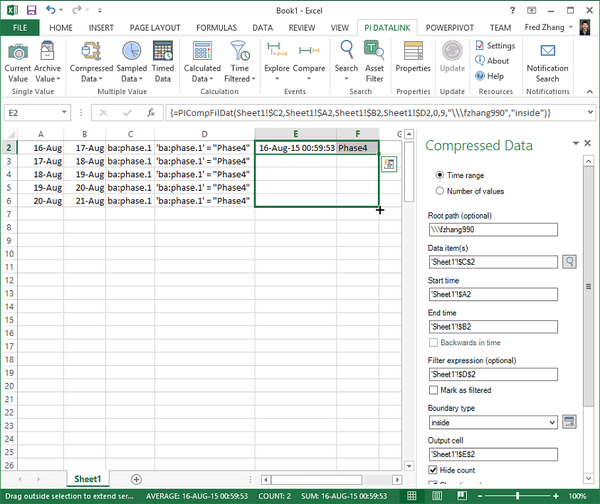Open the Asset Filter search tool
The image size is (600, 504).
374,60
